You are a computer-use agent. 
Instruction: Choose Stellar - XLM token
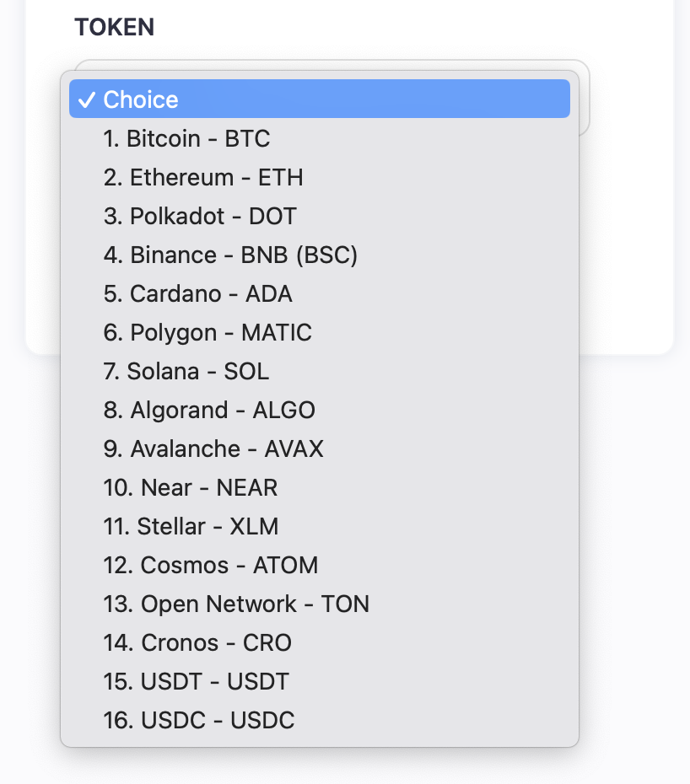191,526
